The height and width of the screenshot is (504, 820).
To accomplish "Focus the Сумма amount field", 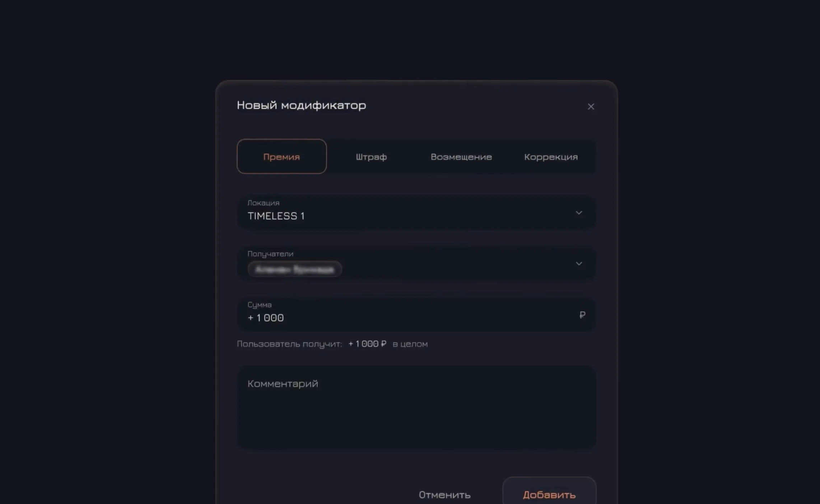I will (416, 314).
